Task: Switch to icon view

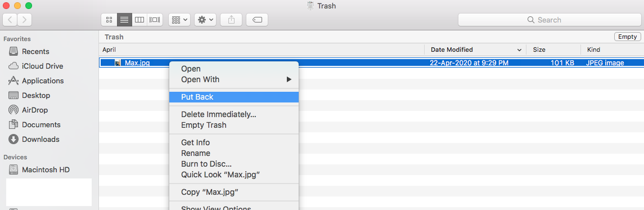Action: (109, 20)
